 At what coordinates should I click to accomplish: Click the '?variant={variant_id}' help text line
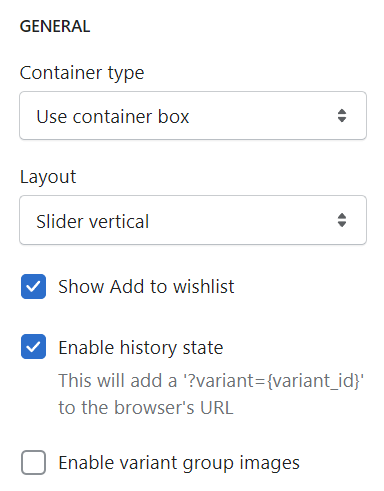(211, 381)
